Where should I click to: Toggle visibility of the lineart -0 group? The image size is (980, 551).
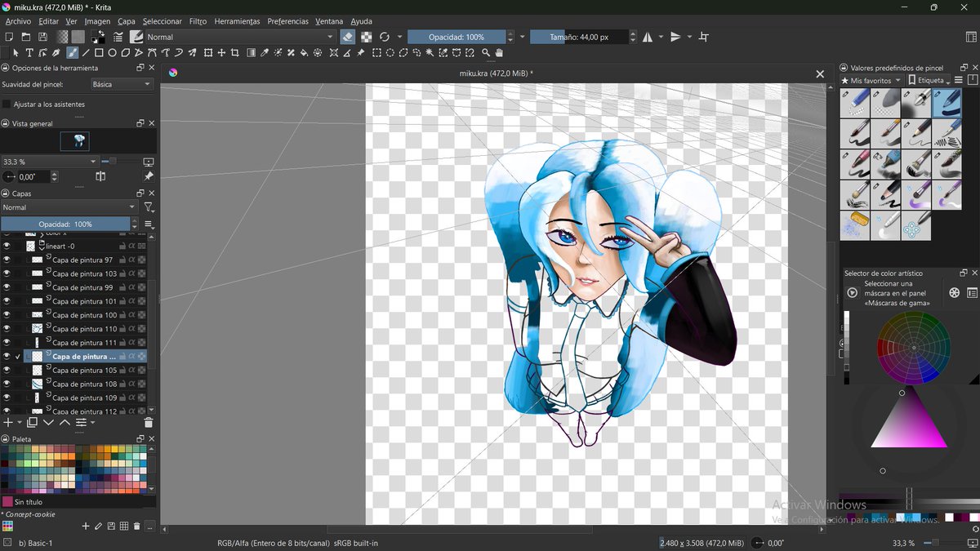(7, 246)
